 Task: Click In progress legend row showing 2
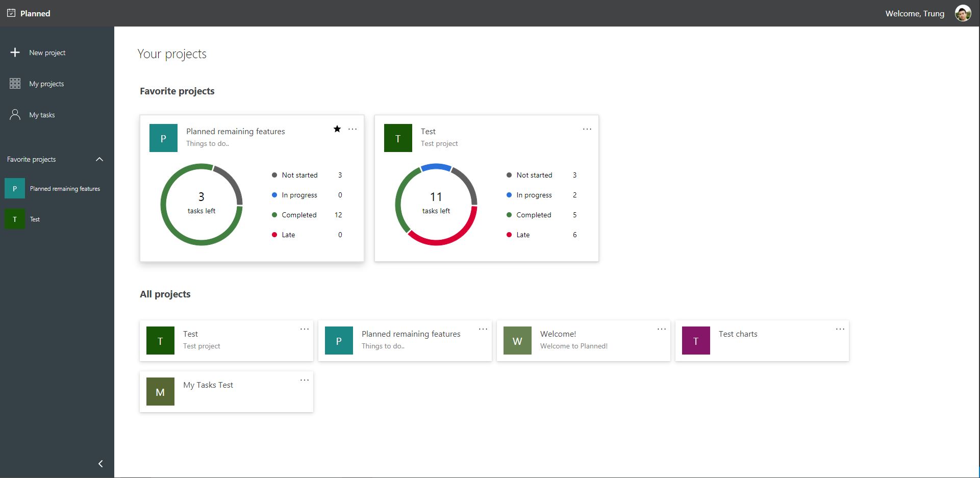pyautogui.click(x=542, y=195)
